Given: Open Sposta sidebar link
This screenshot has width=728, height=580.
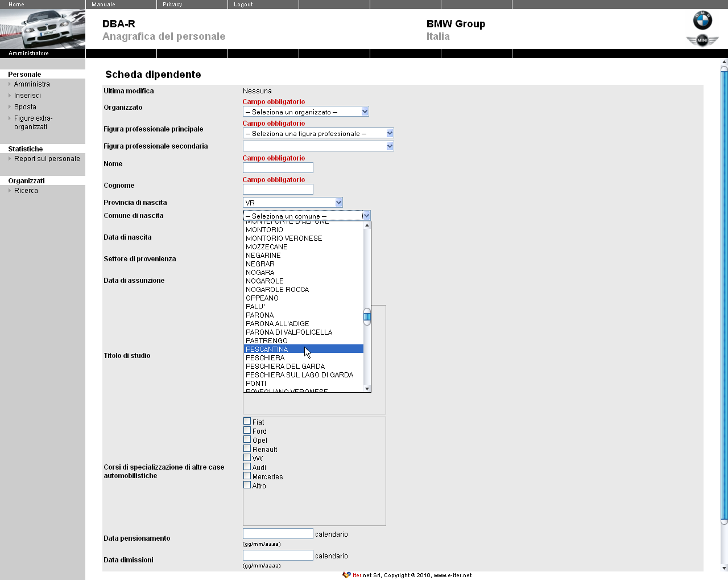Looking at the screenshot, I should pyautogui.click(x=25, y=107).
